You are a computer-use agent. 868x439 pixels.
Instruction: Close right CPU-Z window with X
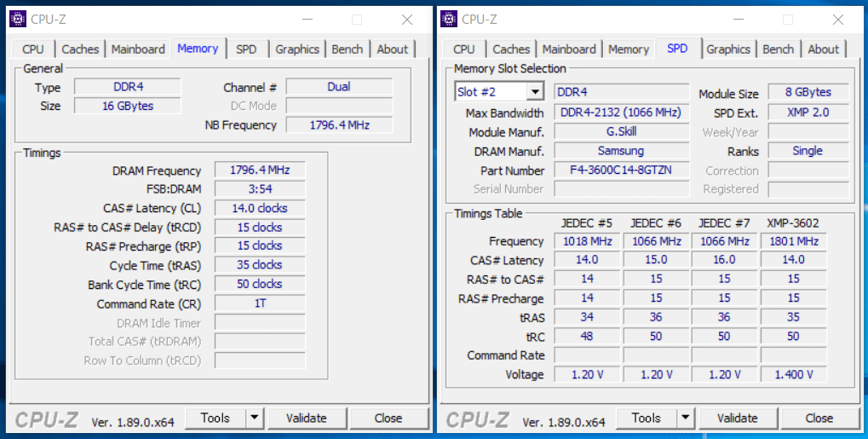838,20
